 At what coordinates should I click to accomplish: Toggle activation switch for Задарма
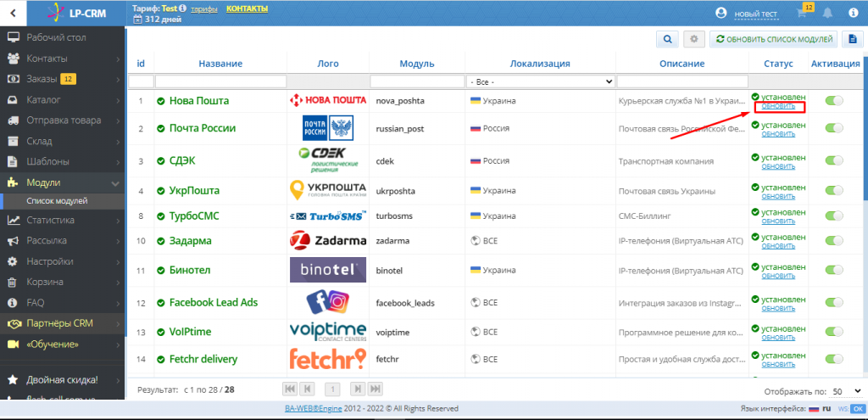coord(834,240)
